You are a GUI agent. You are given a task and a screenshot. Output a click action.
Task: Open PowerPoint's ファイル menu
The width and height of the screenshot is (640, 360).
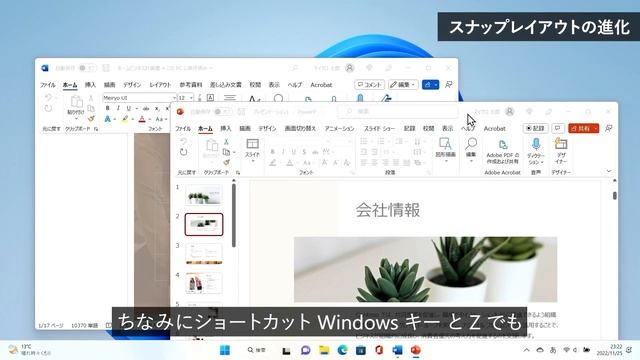click(183, 129)
